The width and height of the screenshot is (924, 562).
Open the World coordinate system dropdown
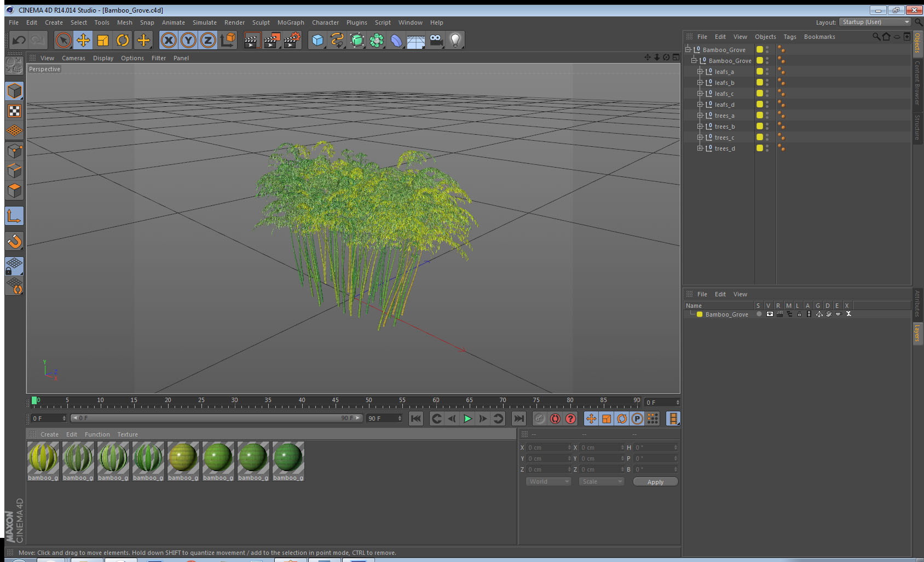(548, 481)
